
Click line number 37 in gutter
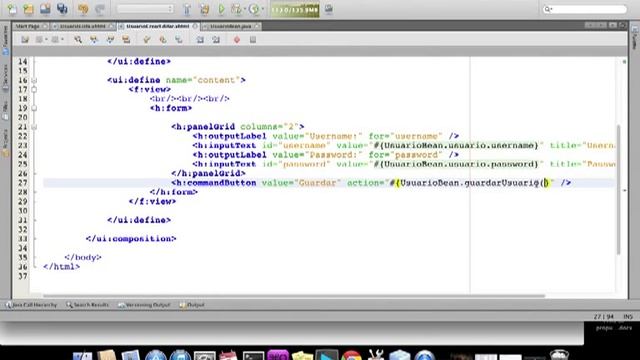(23, 276)
